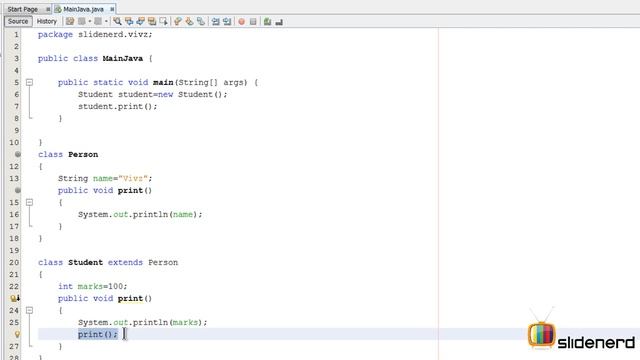Click the Uncomment code toolbar icon
Screen dimensions: 640x360
[x=279, y=21]
